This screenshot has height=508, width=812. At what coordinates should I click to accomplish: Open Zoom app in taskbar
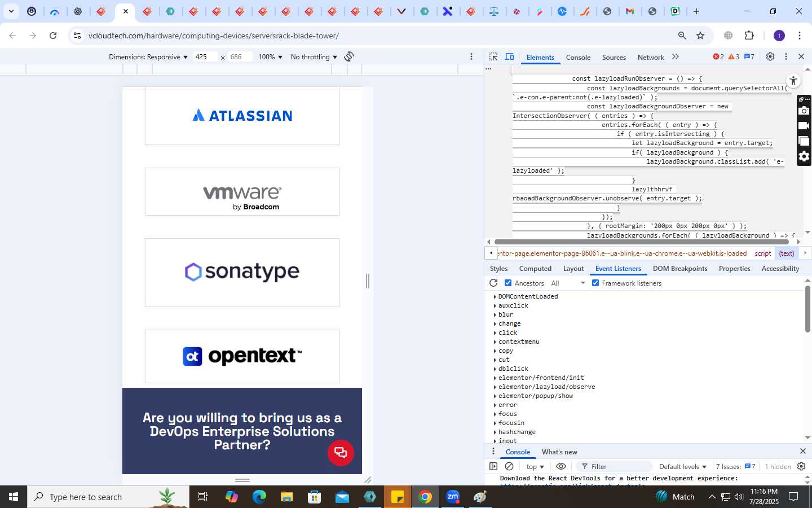(453, 497)
